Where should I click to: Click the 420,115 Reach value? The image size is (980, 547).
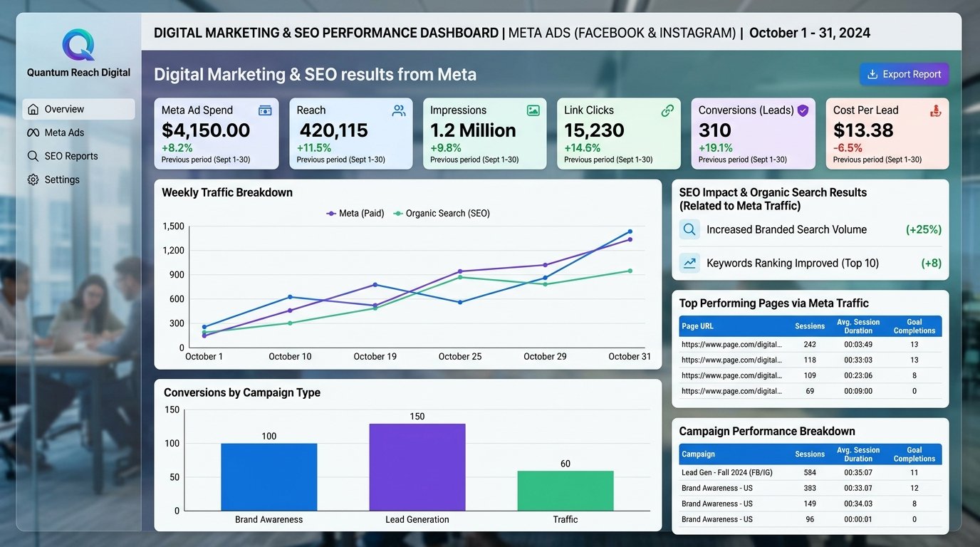pos(333,130)
